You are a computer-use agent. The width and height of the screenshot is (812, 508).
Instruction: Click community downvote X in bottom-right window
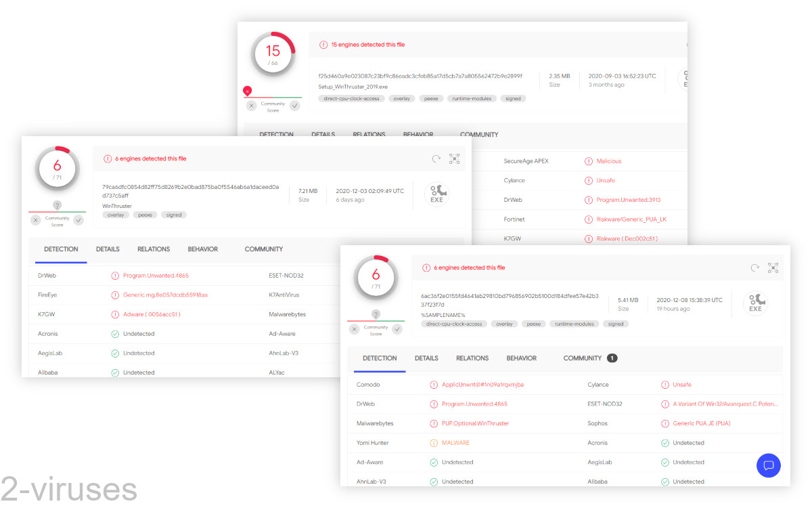355,329
